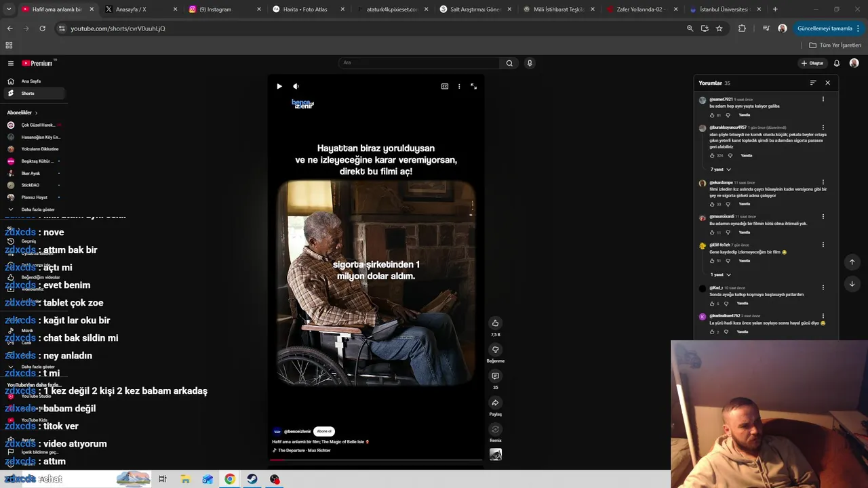Viewport: 868px width, 488px height.
Task: Open the YouTube guide hamburger menu
Action: pos(11,63)
